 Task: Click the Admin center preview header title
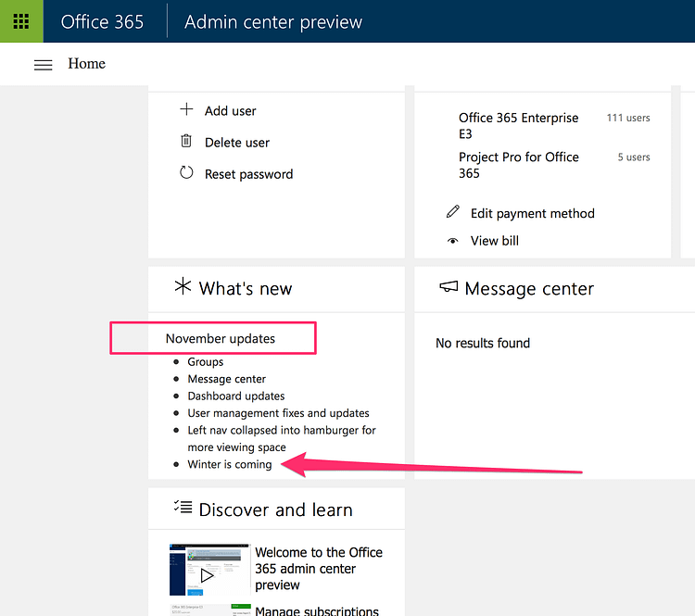click(273, 21)
